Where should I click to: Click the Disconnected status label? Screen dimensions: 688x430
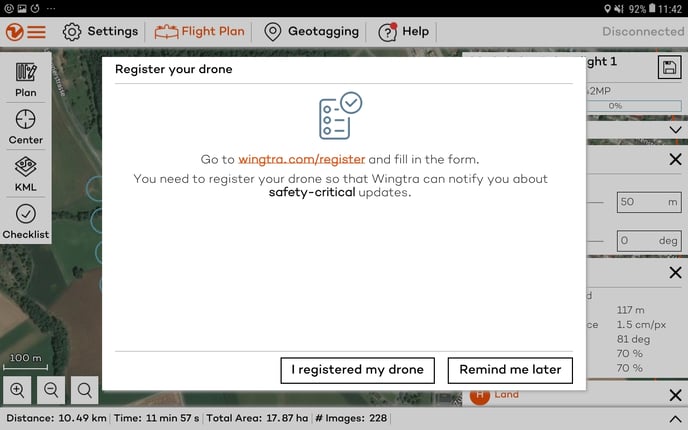[643, 32]
